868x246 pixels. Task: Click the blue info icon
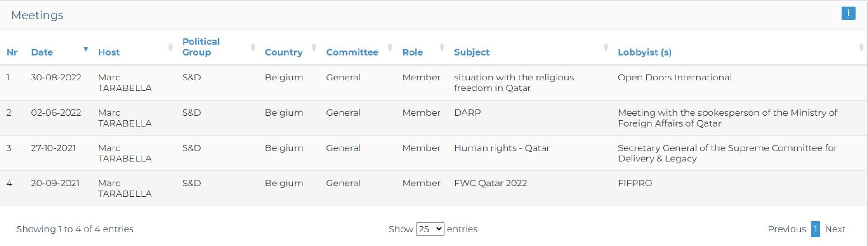[848, 13]
